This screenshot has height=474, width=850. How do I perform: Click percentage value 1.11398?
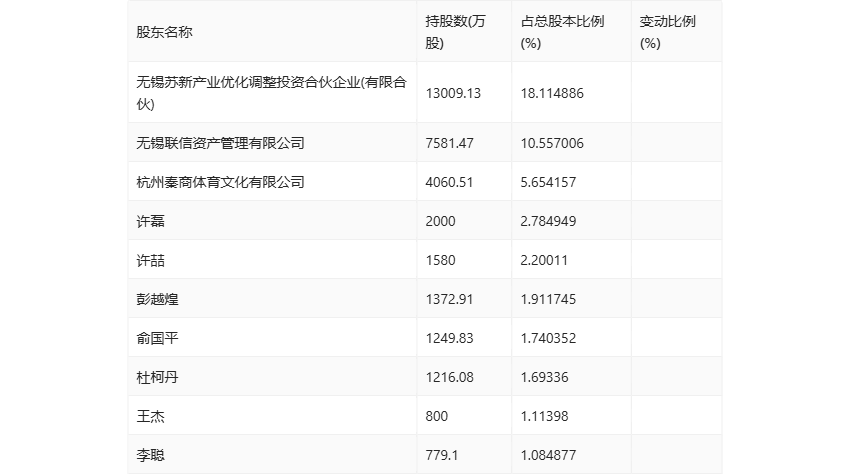544,417
